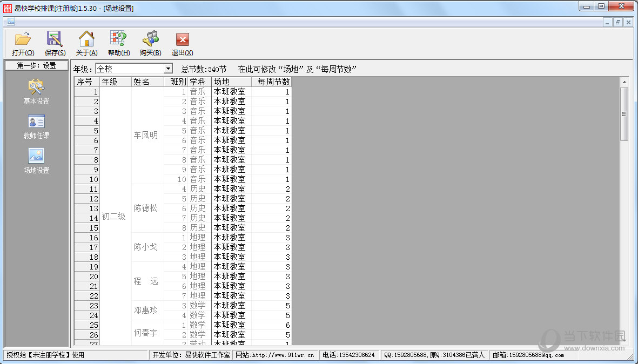Select the 每周节数 cell in row 1

click(x=271, y=92)
